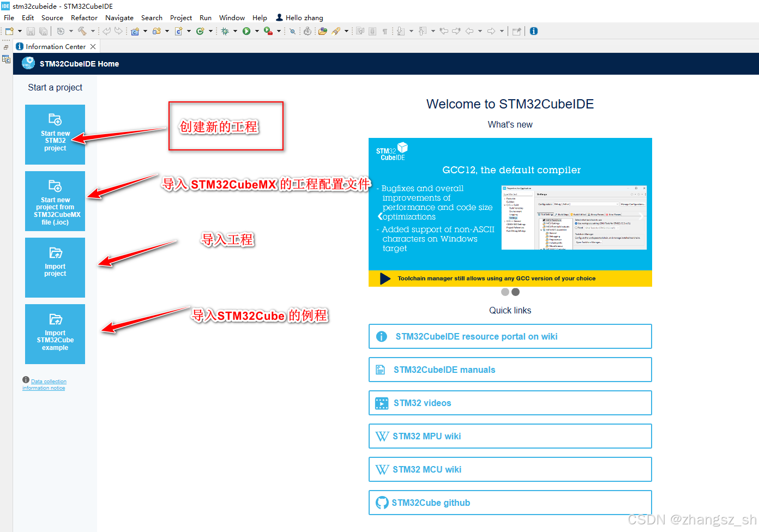Click the Pin Editor toolbar icon
Screen dimensions: 759x532
pos(516,31)
